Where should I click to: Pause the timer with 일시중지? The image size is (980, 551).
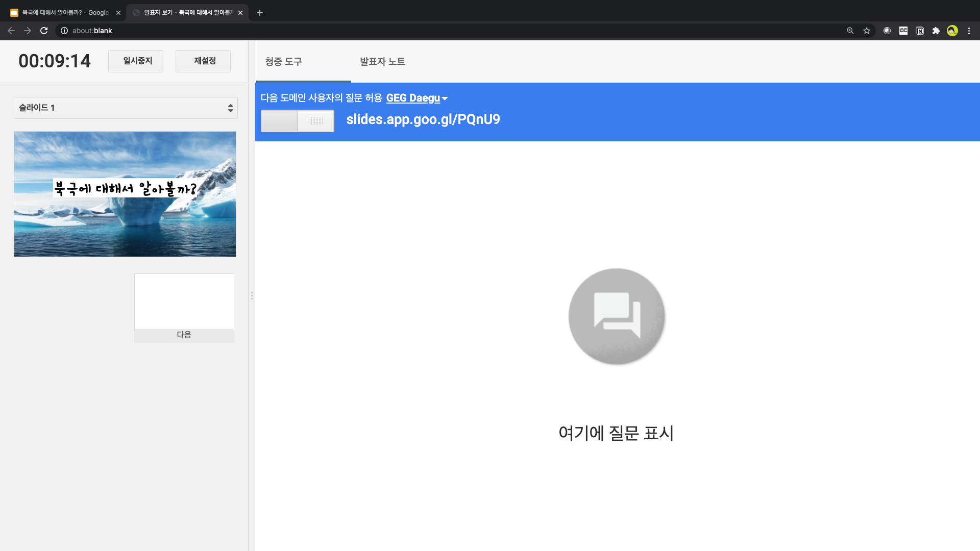(x=136, y=61)
